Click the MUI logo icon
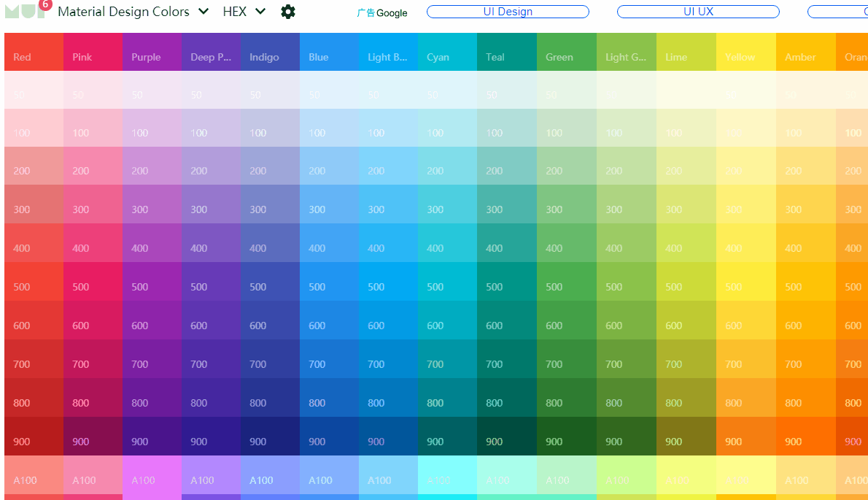This screenshot has height=500, width=868. (x=22, y=11)
